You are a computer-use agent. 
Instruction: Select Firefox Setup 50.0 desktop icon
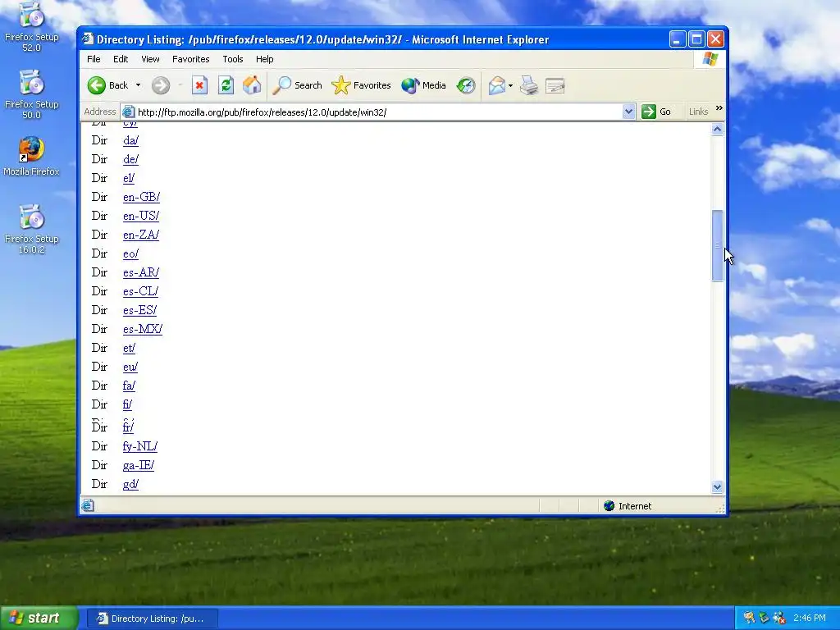32,94
